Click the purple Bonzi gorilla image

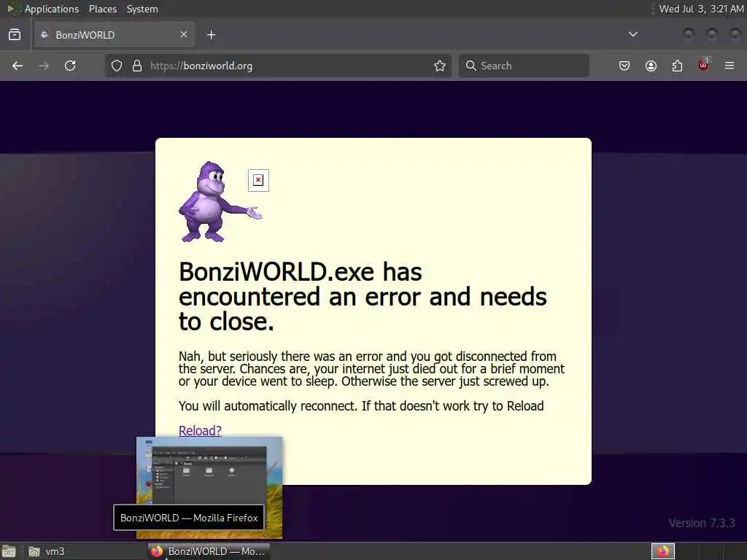point(220,202)
